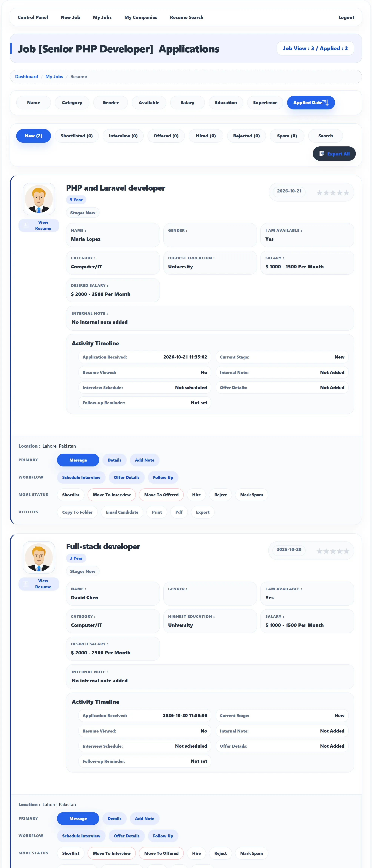Schedule Interview for Maria Lopez
Image resolution: width=372 pixels, height=868 pixels.
click(x=81, y=477)
